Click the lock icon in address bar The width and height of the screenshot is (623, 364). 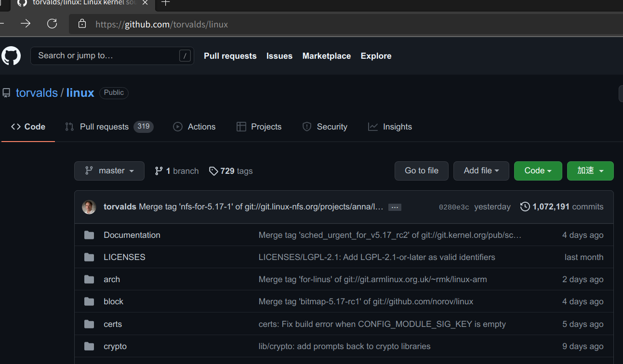(82, 24)
